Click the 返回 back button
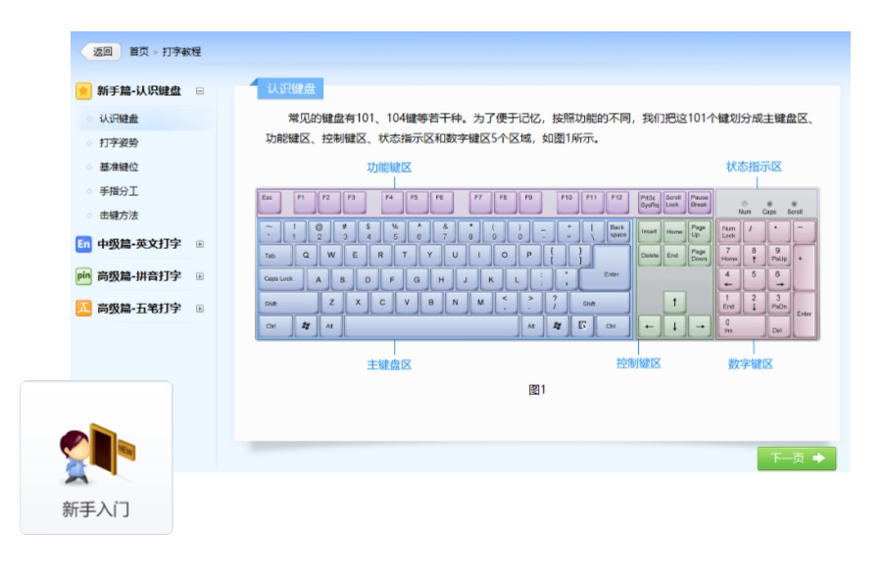The height and width of the screenshot is (588, 882). tap(100, 52)
